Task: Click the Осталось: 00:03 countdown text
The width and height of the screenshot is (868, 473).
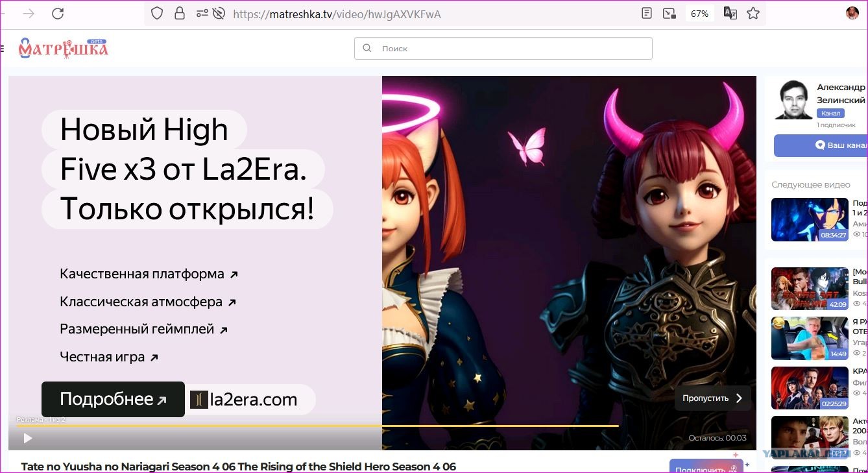Action: (x=717, y=438)
